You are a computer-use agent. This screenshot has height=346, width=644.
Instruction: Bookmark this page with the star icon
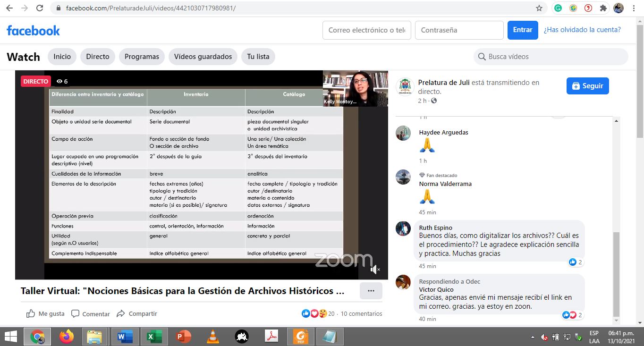tap(539, 8)
